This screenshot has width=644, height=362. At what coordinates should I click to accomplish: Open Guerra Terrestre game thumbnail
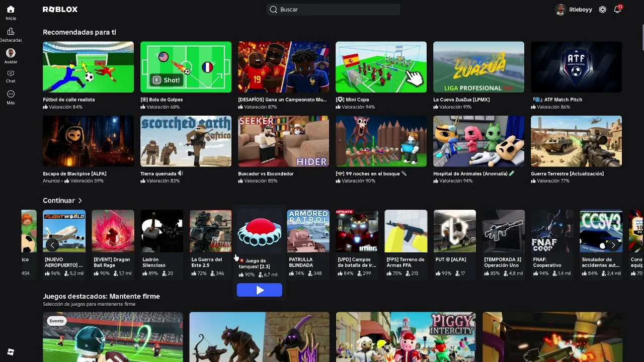click(576, 141)
